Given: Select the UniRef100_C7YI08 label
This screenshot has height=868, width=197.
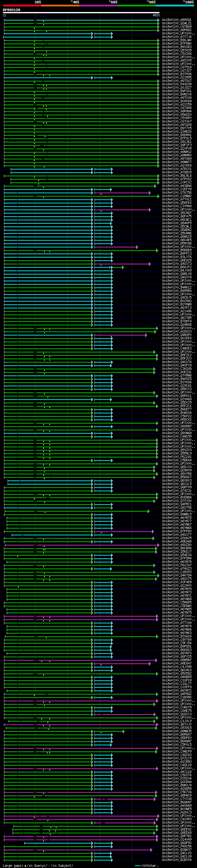Looking at the screenshot, I should pyautogui.click(x=176, y=799).
